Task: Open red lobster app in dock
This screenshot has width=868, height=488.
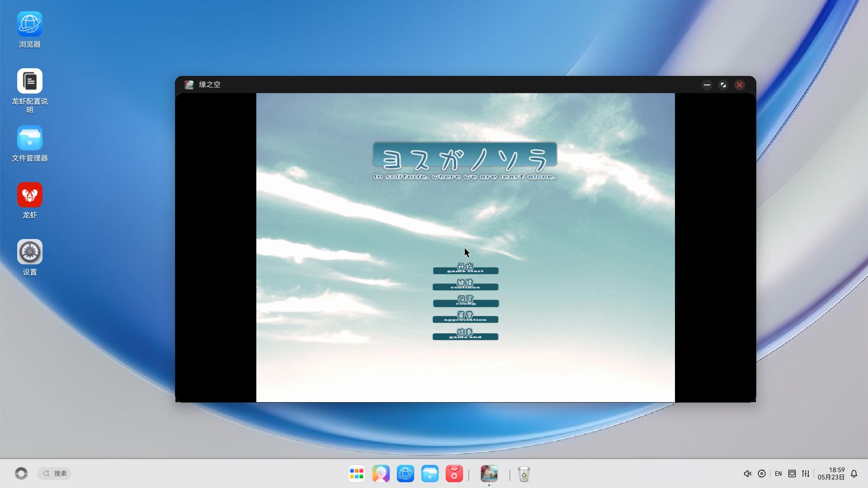Action: pyautogui.click(x=454, y=474)
